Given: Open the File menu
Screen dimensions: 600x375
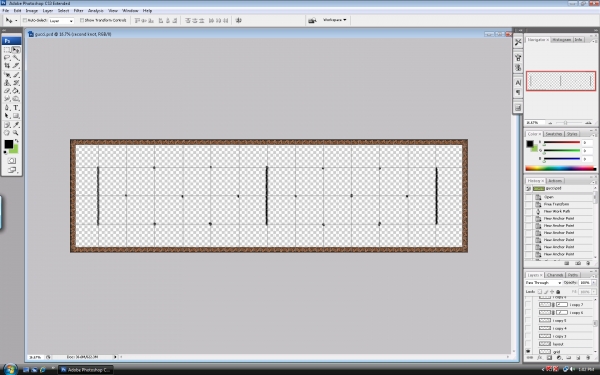Looking at the screenshot, I should pyautogui.click(x=5, y=11).
